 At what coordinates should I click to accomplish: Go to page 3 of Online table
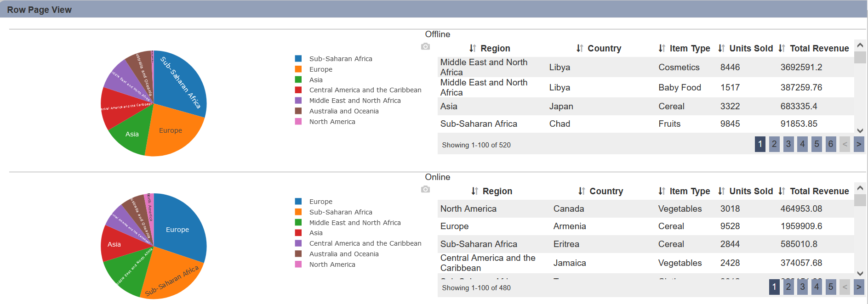point(803,287)
